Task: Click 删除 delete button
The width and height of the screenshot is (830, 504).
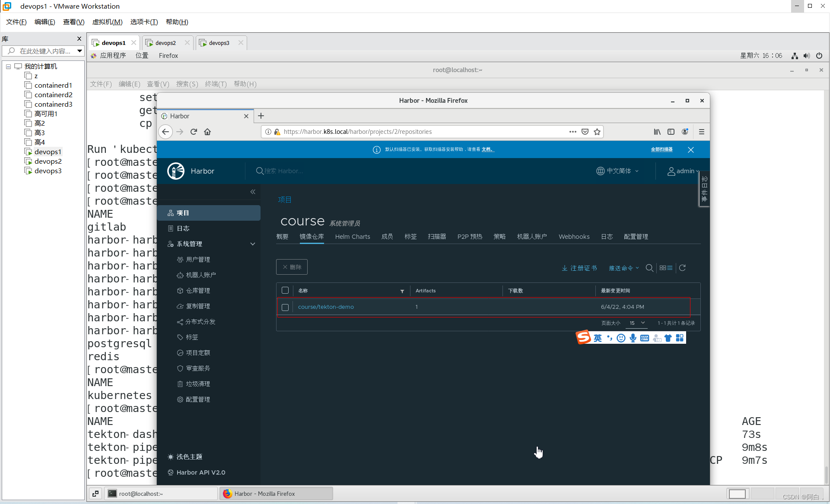Action: [x=292, y=267]
